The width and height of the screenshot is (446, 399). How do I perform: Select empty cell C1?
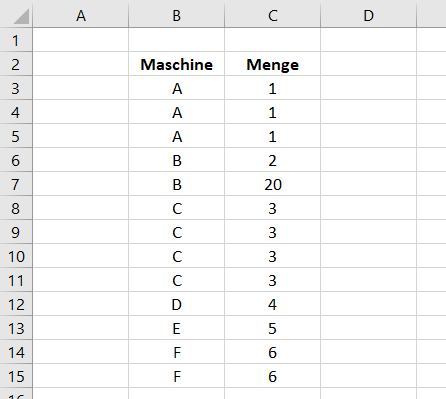point(273,40)
